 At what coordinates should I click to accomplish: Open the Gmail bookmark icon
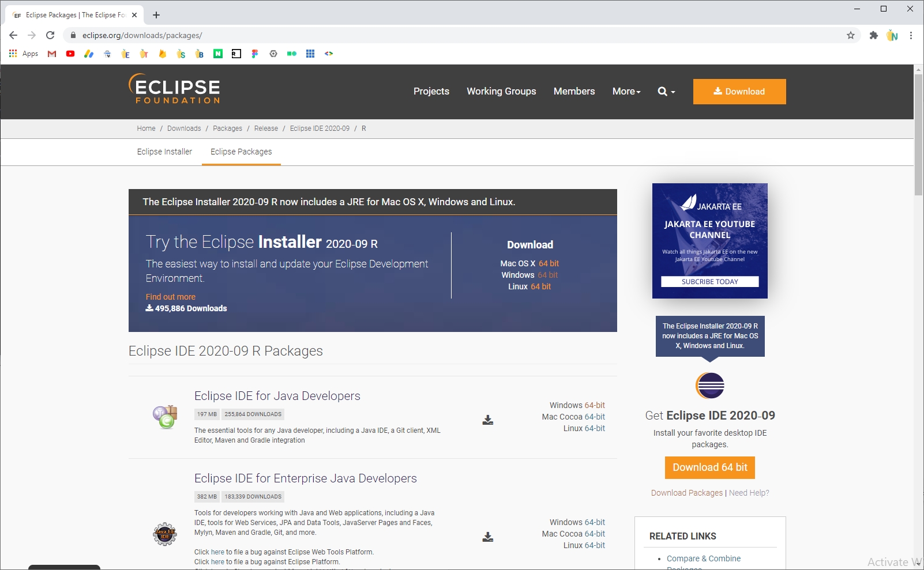click(x=52, y=54)
